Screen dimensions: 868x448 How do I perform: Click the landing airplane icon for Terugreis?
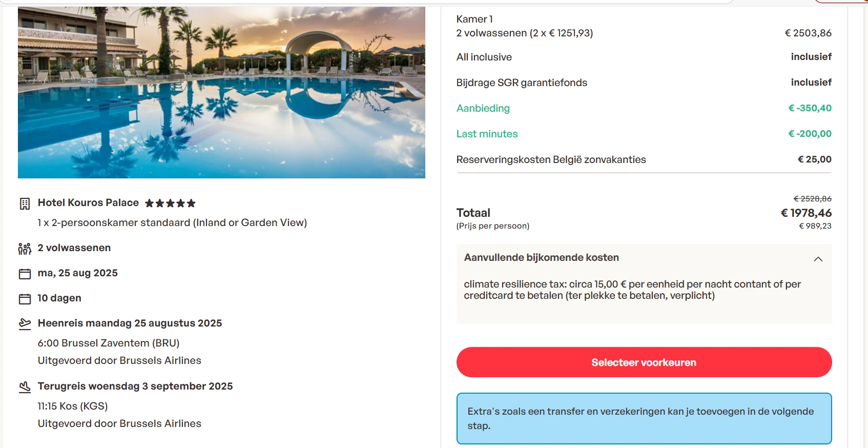coord(24,386)
